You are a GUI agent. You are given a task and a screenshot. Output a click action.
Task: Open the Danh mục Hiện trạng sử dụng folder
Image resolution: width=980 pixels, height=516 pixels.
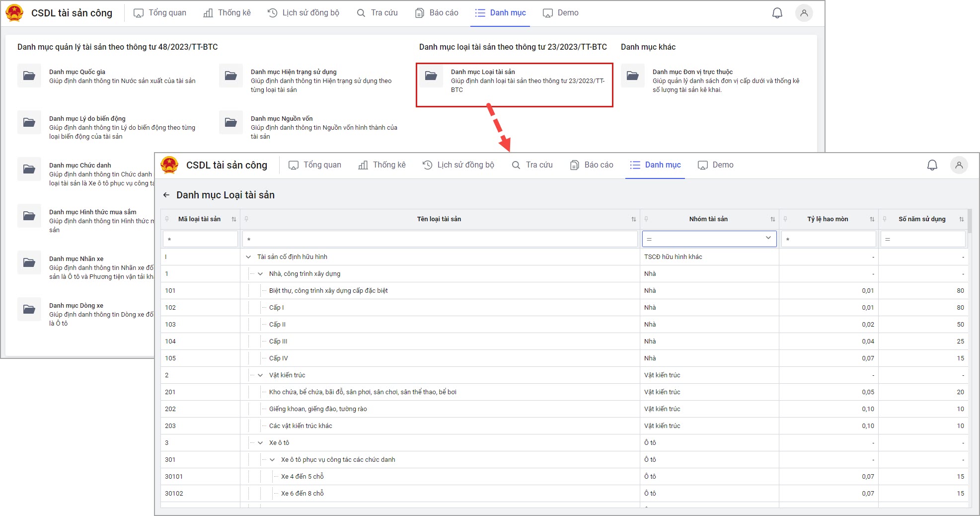coord(231,76)
